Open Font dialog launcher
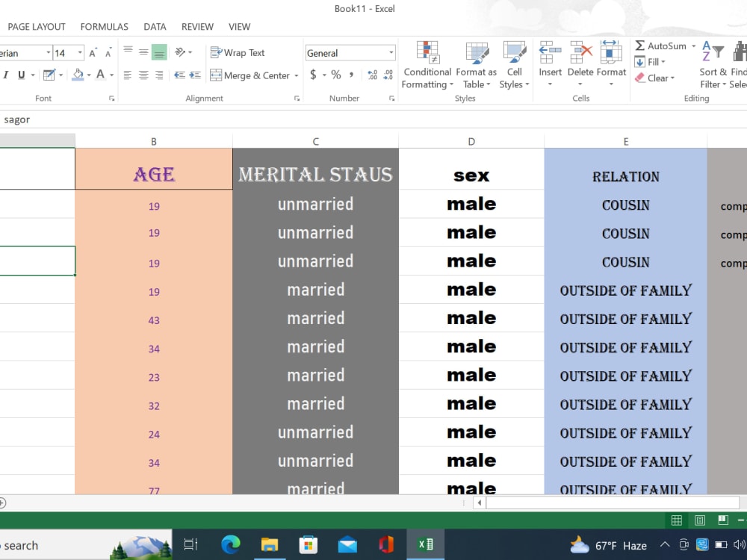747x560 pixels. coord(111,99)
